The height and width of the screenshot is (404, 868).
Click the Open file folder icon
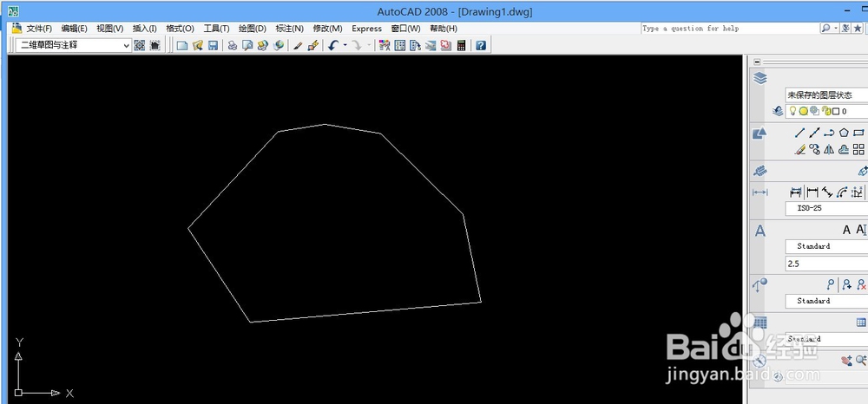pyautogui.click(x=198, y=45)
